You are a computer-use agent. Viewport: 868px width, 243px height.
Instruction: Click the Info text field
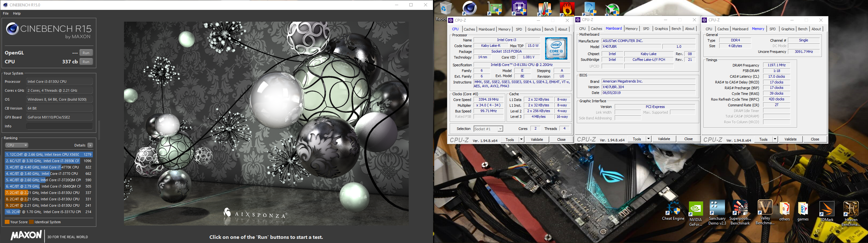(59, 126)
